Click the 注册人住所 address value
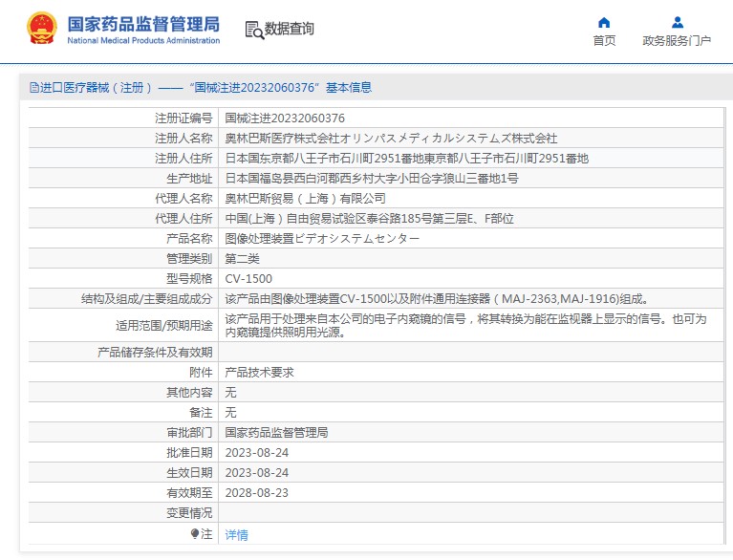The height and width of the screenshot is (560, 733). coord(407,159)
